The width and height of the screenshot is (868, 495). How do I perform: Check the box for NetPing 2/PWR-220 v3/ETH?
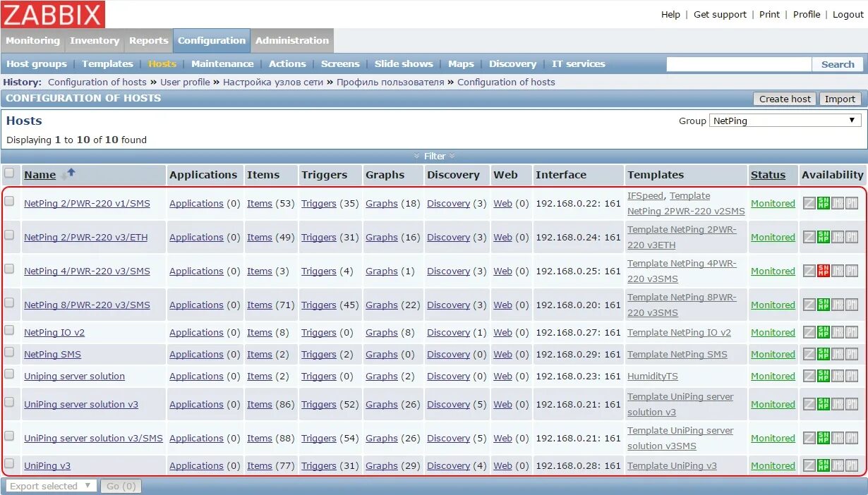[9, 235]
